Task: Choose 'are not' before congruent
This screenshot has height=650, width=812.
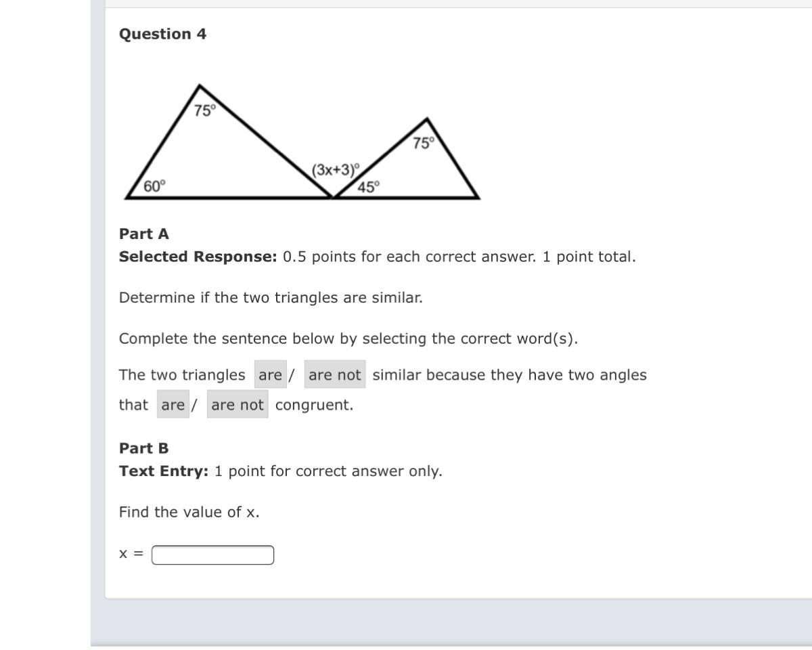Action: point(238,405)
